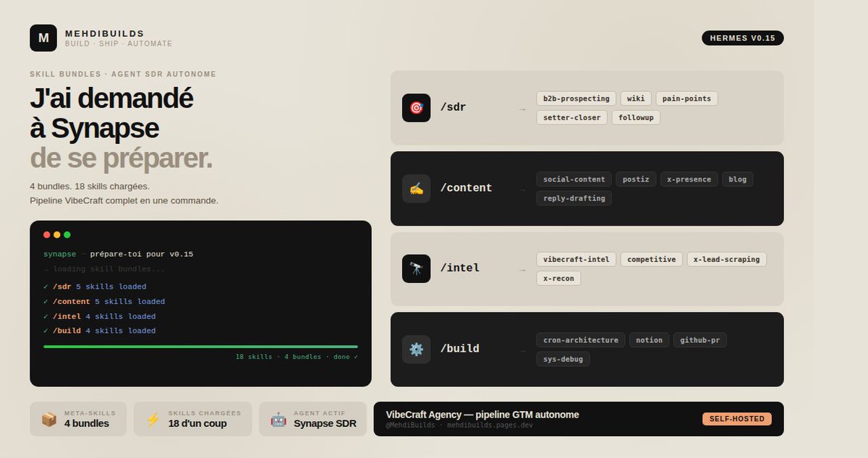Select the wiki skill tag
This screenshot has width=868, height=458.
636,98
